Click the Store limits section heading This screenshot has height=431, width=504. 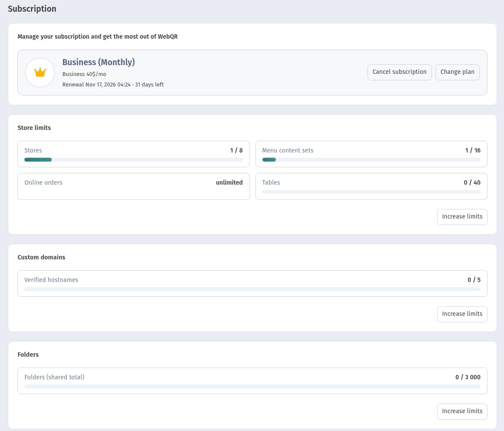(34, 128)
